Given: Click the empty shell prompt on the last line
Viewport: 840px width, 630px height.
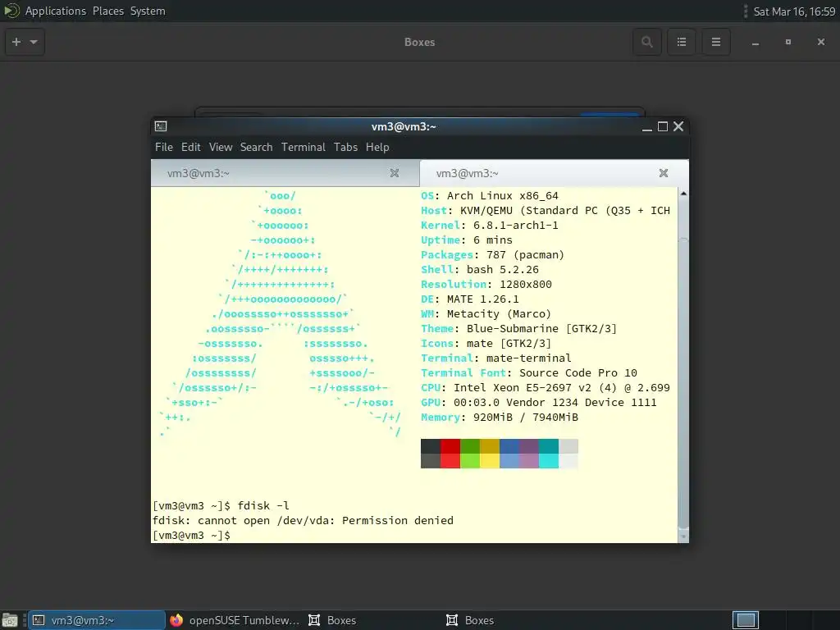Looking at the screenshot, I should [x=192, y=535].
